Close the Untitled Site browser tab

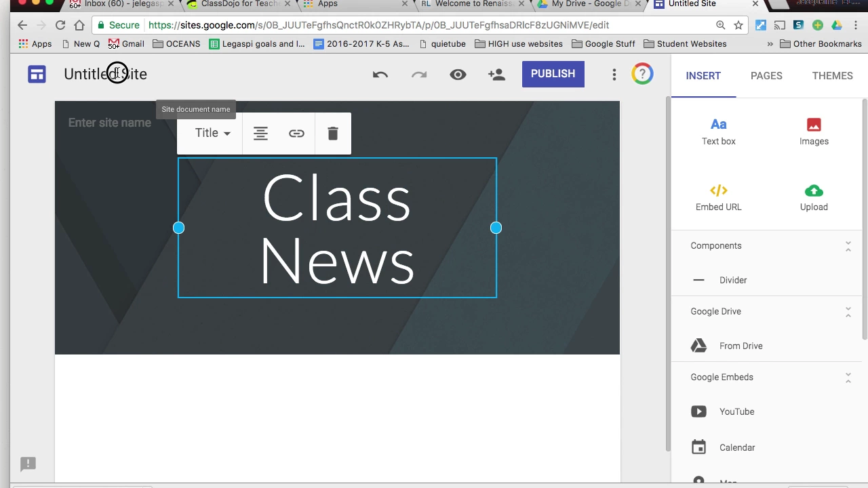click(x=755, y=4)
